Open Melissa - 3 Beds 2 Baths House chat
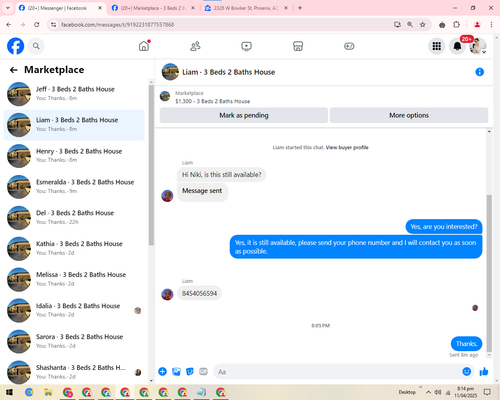The height and width of the screenshot is (400, 500). [x=74, y=279]
